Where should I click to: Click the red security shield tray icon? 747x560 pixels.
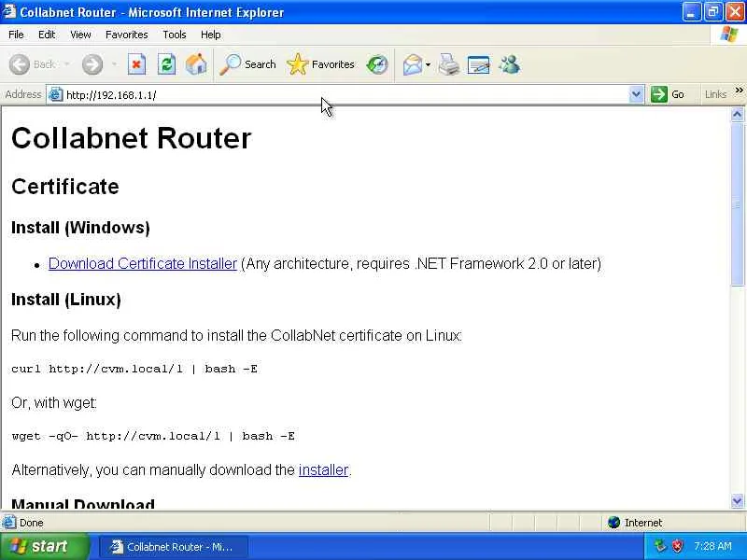coord(677,546)
